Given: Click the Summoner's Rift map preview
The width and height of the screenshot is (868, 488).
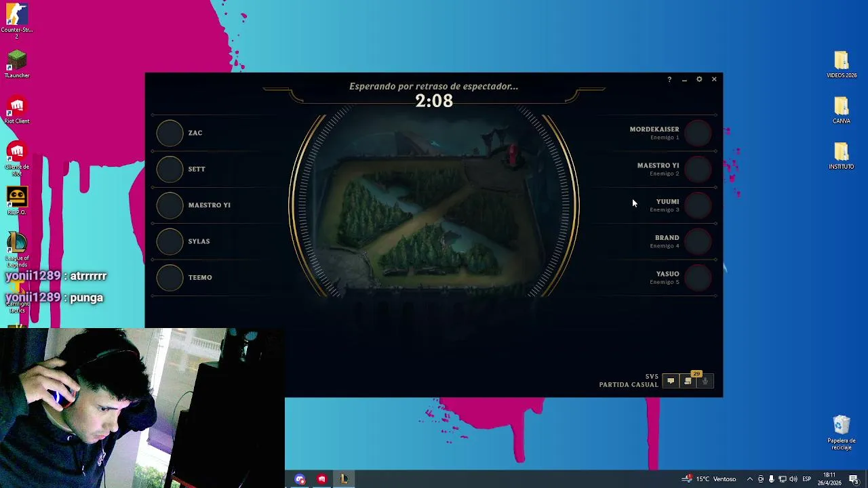Looking at the screenshot, I should click(434, 205).
